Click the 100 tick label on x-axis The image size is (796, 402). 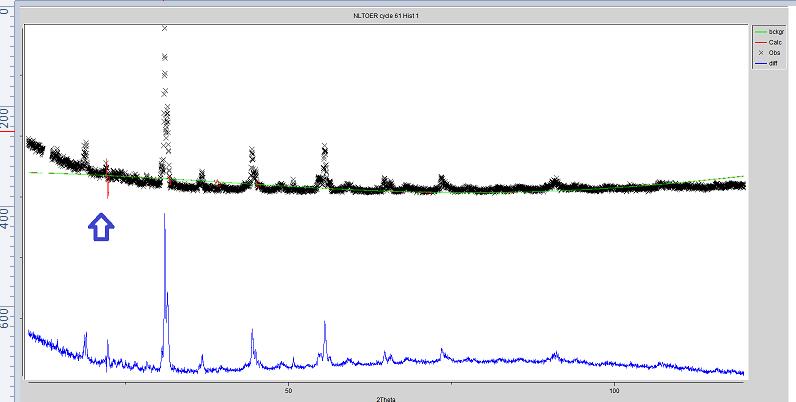pos(615,389)
